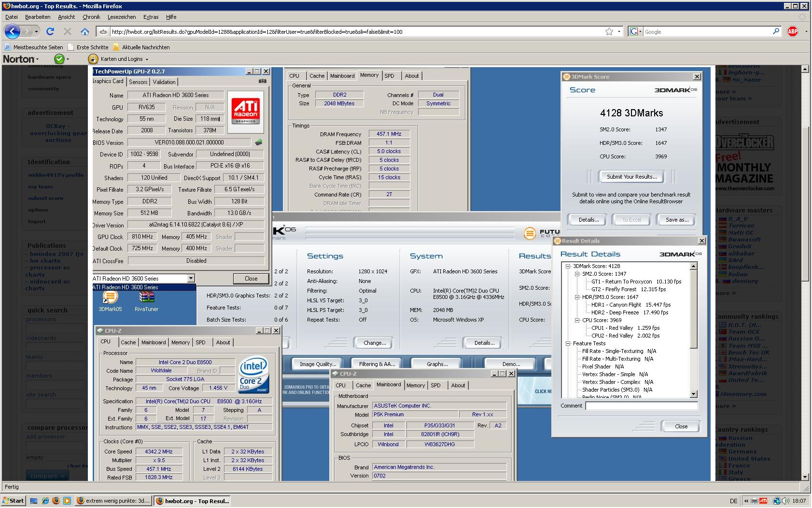The image size is (812, 508).
Task: Click the Result Details Comment field
Action: coord(641,406)
